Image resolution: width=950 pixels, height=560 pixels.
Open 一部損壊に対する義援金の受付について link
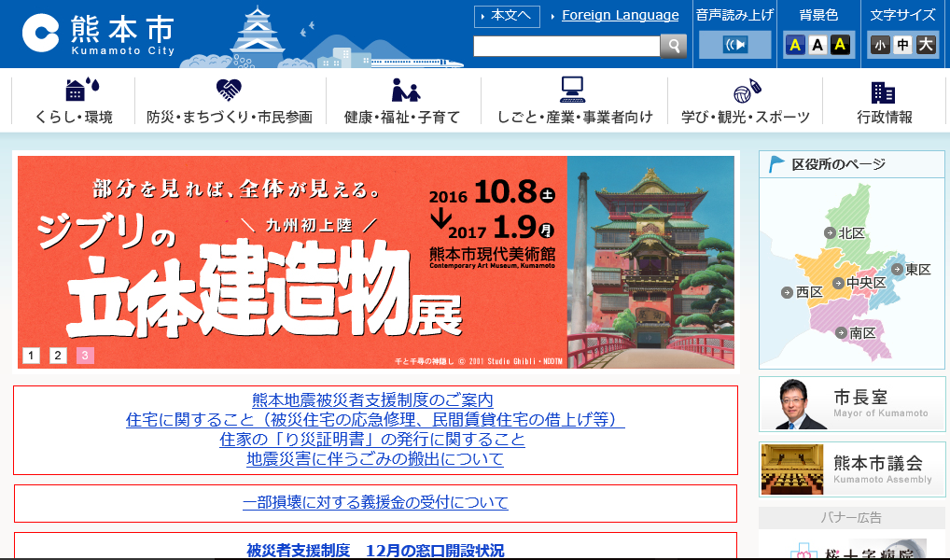point(375,502)
